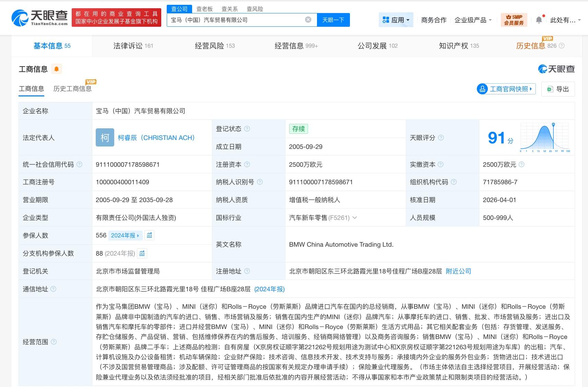Open the chart icon next to 分支机构参保人数
The width and height of the screenshot is (588, 387).
coord(142,253)
